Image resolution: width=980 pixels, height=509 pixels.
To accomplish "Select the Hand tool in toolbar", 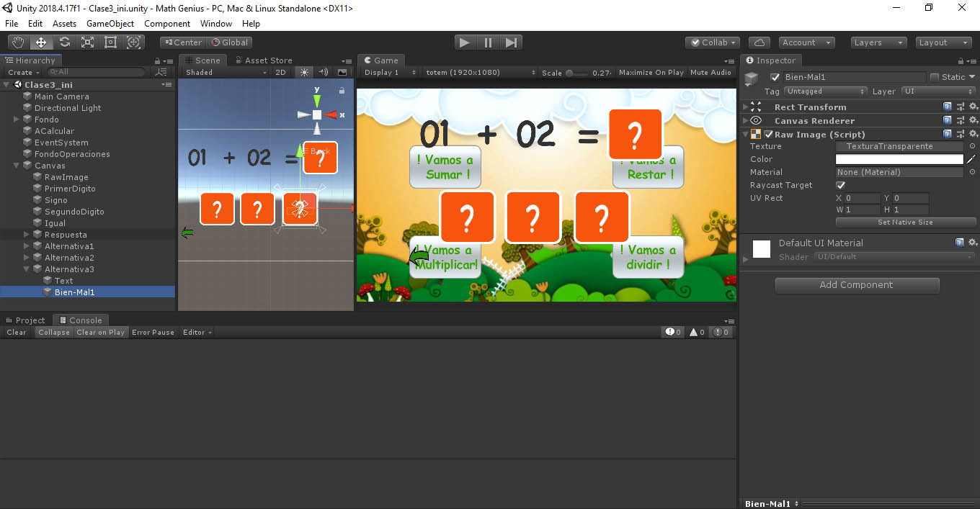I will 18,42.
